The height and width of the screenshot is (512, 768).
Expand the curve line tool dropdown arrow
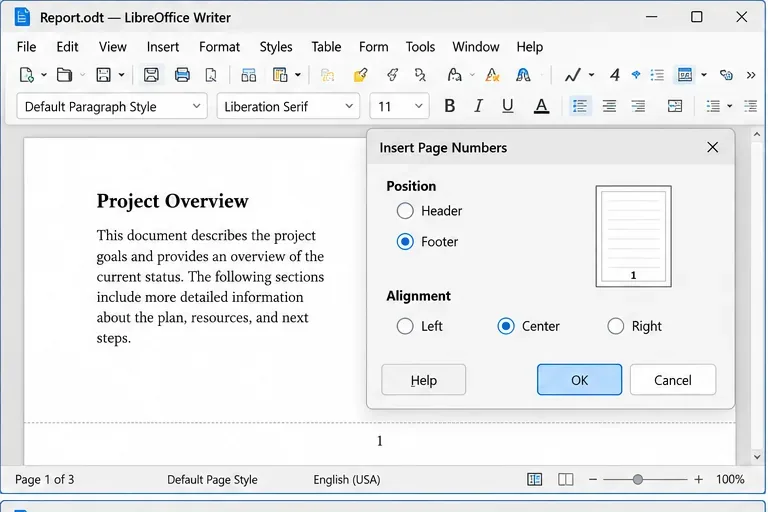pyautogui.click(x=592, y=75)
